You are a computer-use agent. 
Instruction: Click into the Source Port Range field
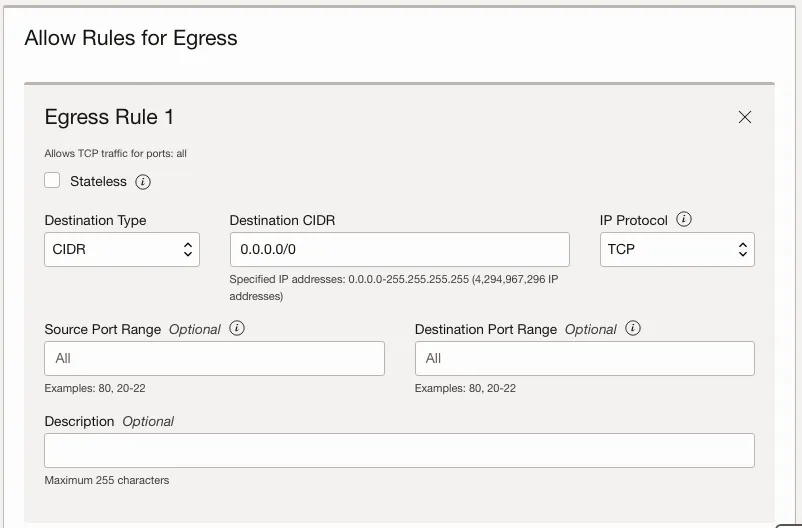pyautogui.click(x=214, y=358)
